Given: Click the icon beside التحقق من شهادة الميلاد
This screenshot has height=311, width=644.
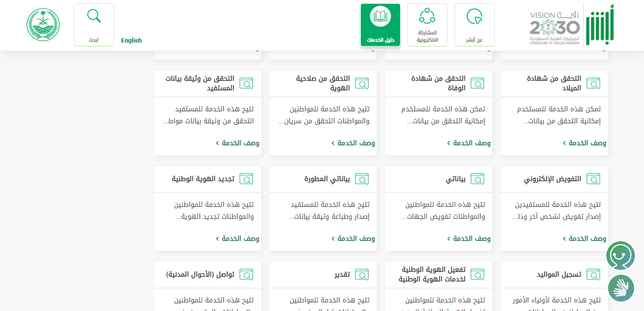Looking at the screenshot, I should (x=593, y=84).
